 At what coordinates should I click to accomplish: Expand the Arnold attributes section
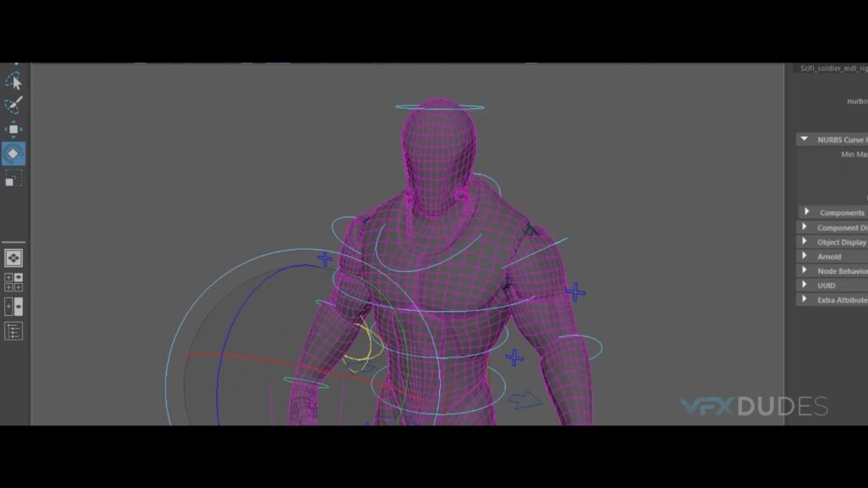coord(806,256)
